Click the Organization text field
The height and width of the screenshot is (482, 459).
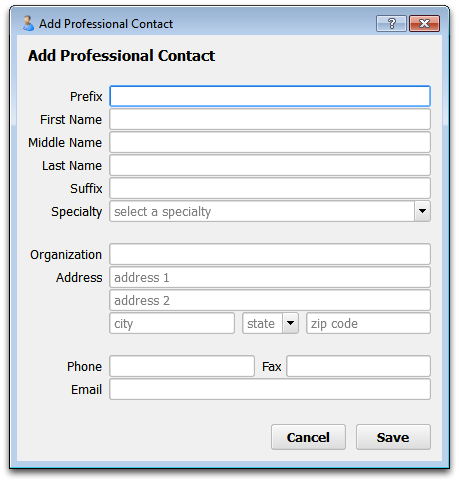click(270, 254)
